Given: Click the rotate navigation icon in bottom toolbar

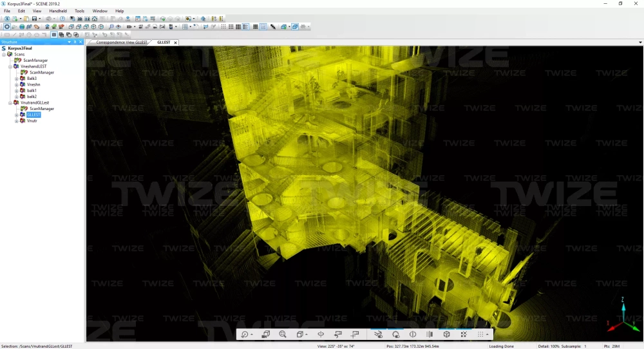Looking at the screenshot, I should click(245, 334).
